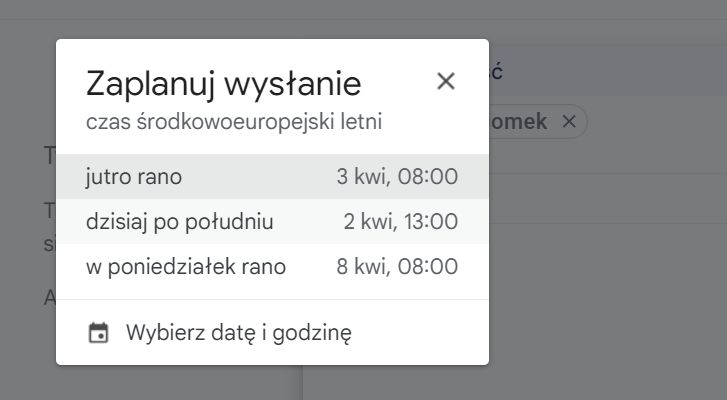Click the empty recipients field beside the chip

650,122
